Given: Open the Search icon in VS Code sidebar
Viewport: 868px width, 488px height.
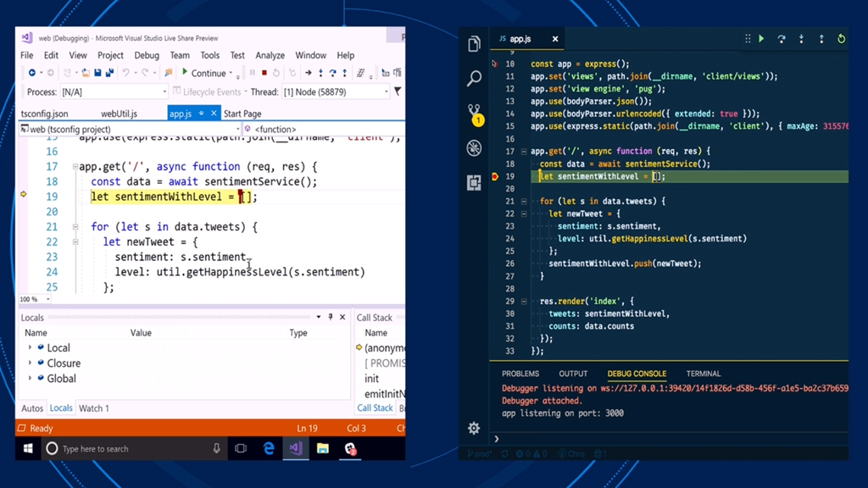Looking at the screenshot, I should click(x=474, y=79).
